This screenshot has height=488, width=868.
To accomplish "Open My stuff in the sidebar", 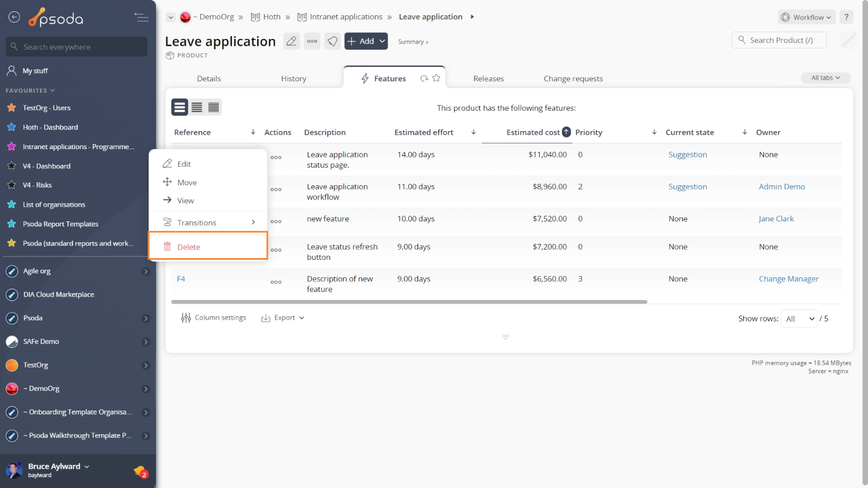I will [x=35, y=71].
